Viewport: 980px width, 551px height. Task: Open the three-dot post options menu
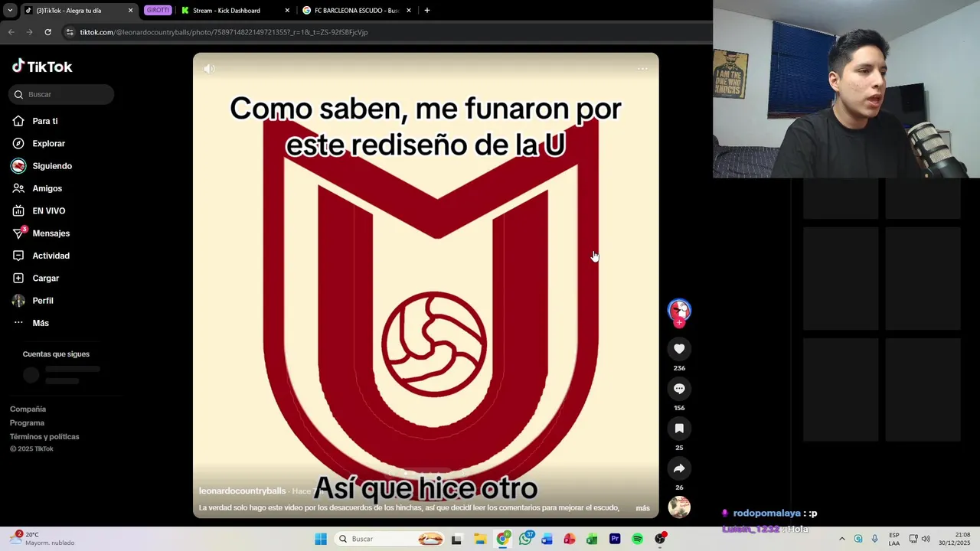[642, 69]
